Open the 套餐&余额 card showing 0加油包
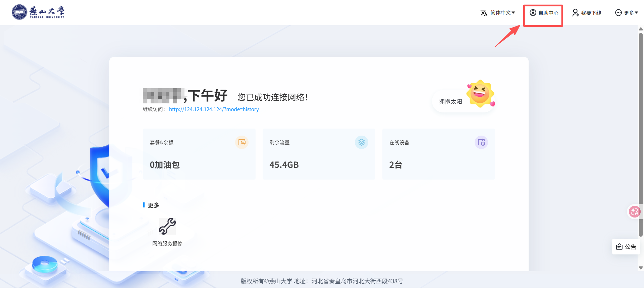Screen dimensions: 644x288 tap(199, 154)
